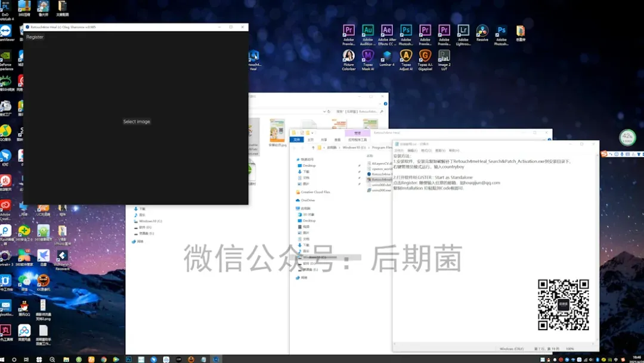Launch Adobe After Effects CC shortcut
Screen dimensions: 644x363
(386, 35)
